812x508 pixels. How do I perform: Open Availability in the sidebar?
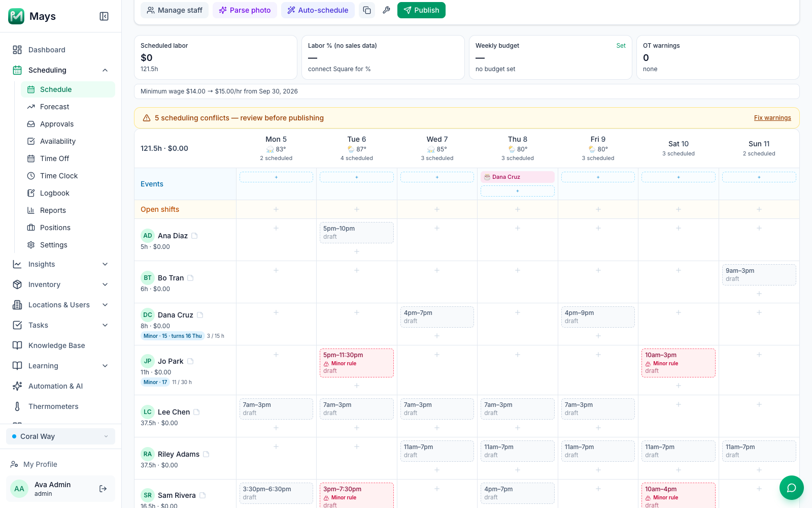pos(68,141)
